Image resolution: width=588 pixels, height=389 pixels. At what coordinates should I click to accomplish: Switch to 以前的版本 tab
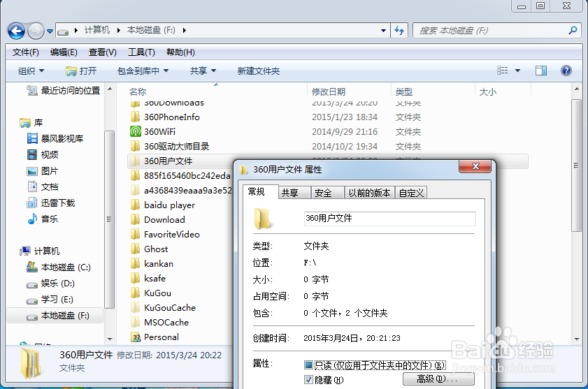pyautogui.click(x=369, y=193)
